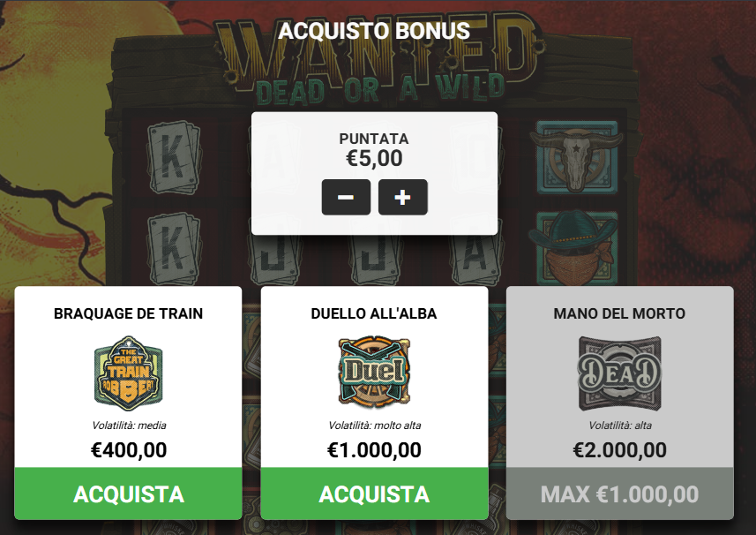Image resolution: width=756 pixels, height=535 pixels.
Task: Click the top-left K card symbol
Action: coord(174,158)
